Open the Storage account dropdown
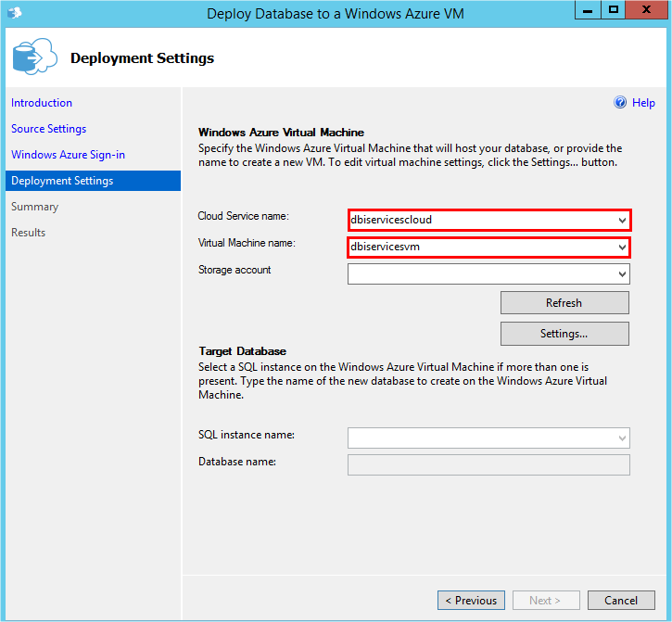The width and height of the screenshot is (672, 622). 488,273
